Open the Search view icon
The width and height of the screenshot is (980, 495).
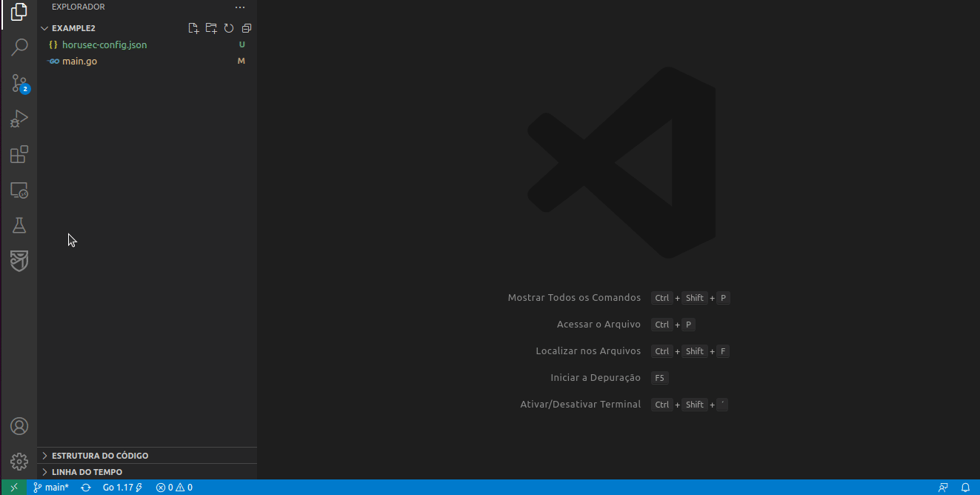point(19,48)
